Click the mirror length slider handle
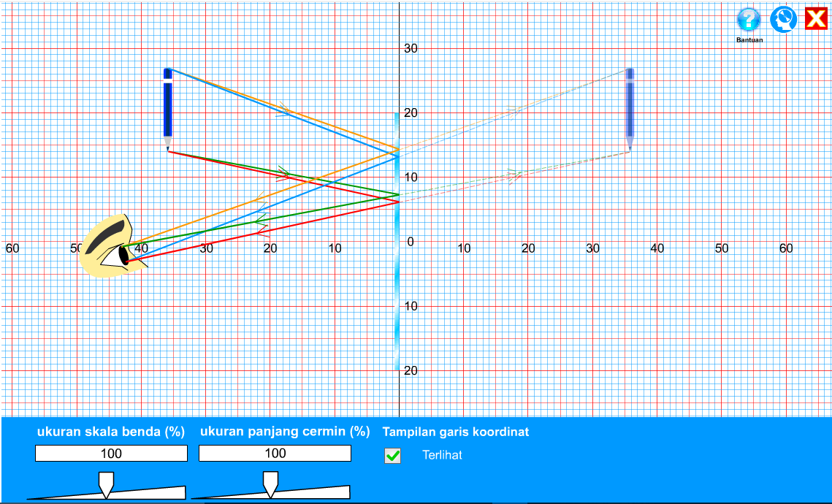This screenshot has height=504, width=832. [270, 485]
